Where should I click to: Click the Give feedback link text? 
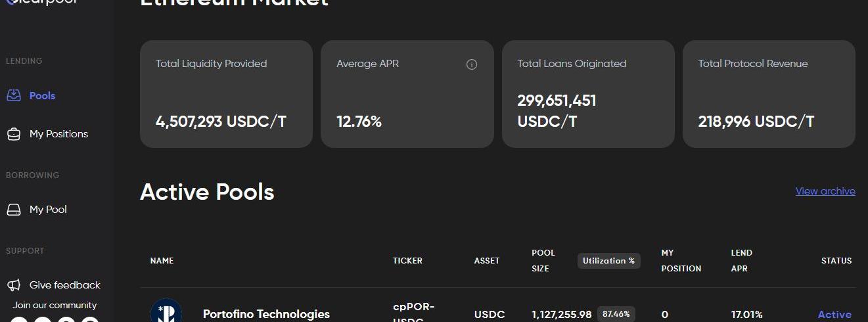pyautogui.click(x=65, y=285)
